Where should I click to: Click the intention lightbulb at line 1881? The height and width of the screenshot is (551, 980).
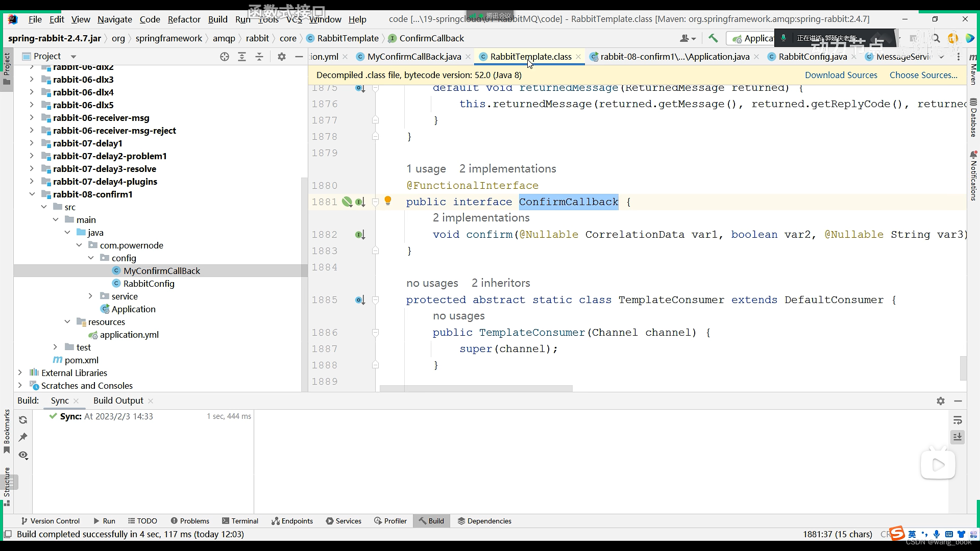click(388, 201)
